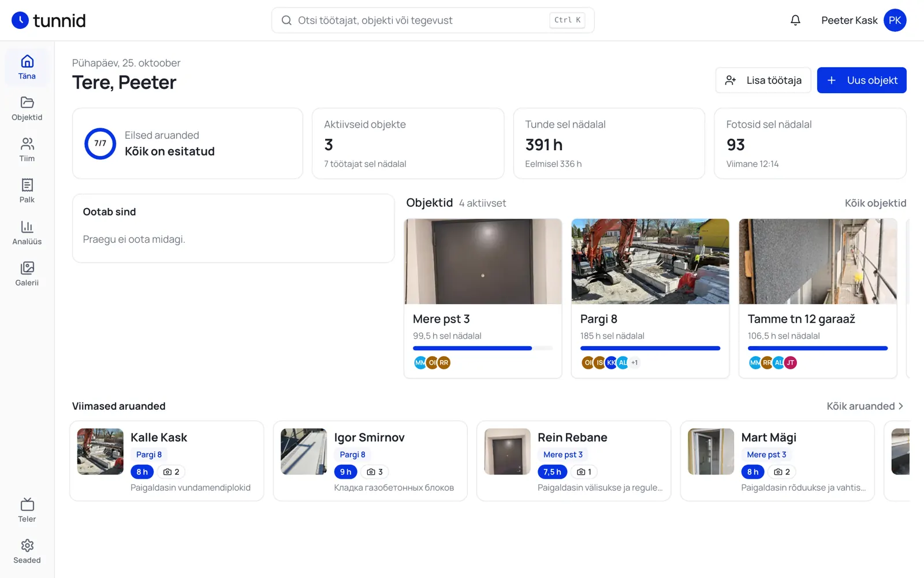
Task: Expand Kõik aruanded with the chevron
Action: click(x=901, y=406)
